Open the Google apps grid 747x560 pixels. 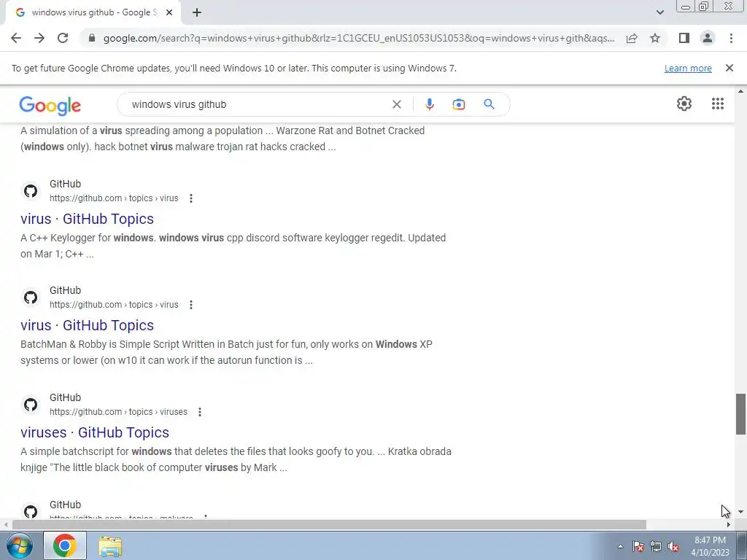click(718, 104)
